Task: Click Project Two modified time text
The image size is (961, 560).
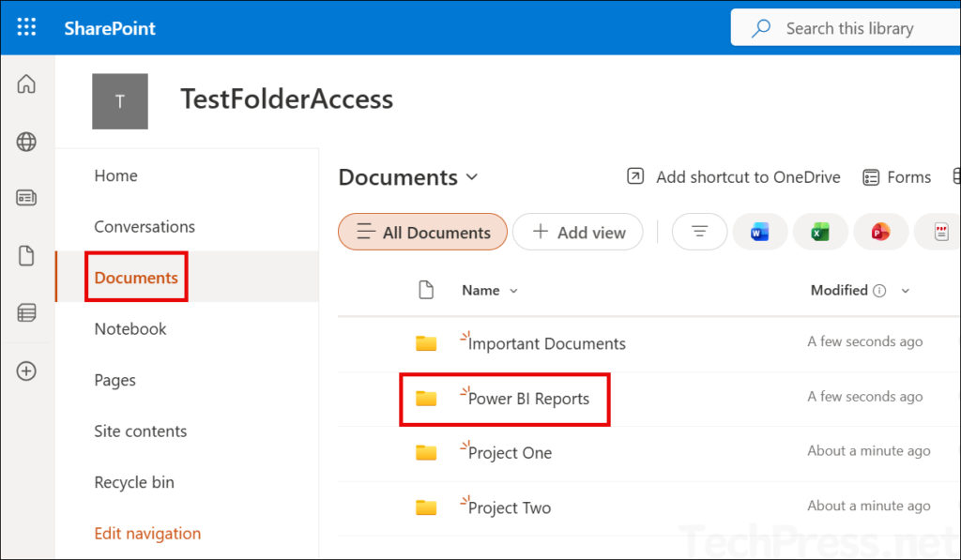Action: point(869,506)
